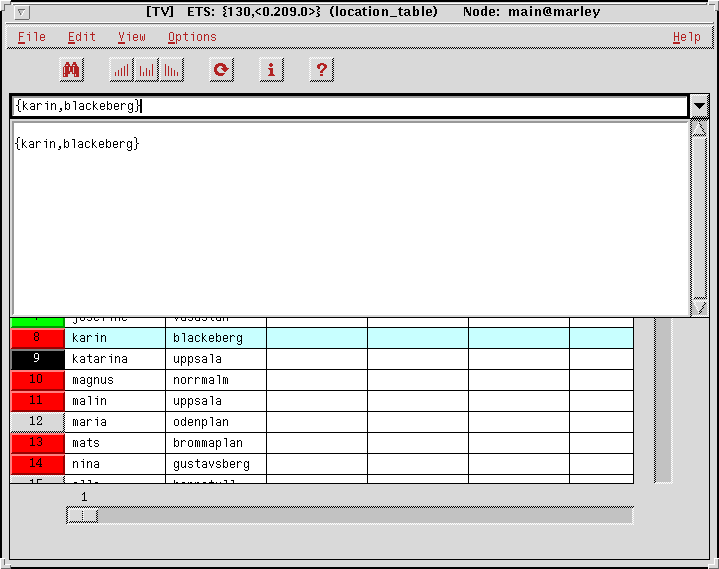Screen dimensions: 719x569
Task: Click the horizontal scrollbar thumb
Action: click(82, 515)
